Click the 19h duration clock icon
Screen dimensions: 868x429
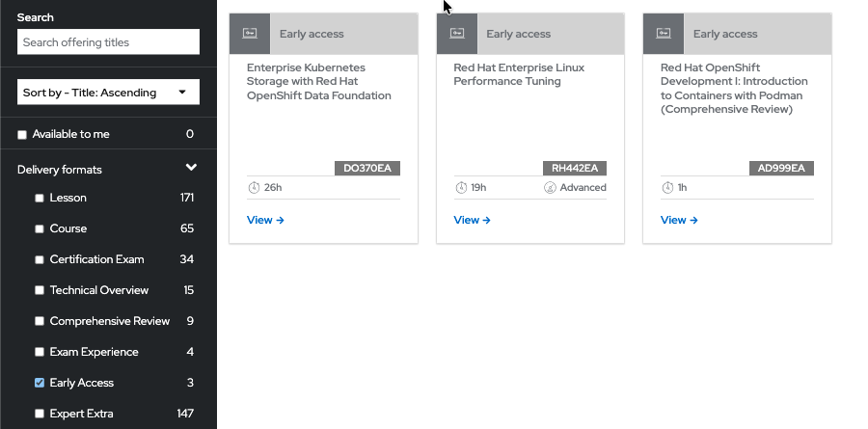pos(460,187)
